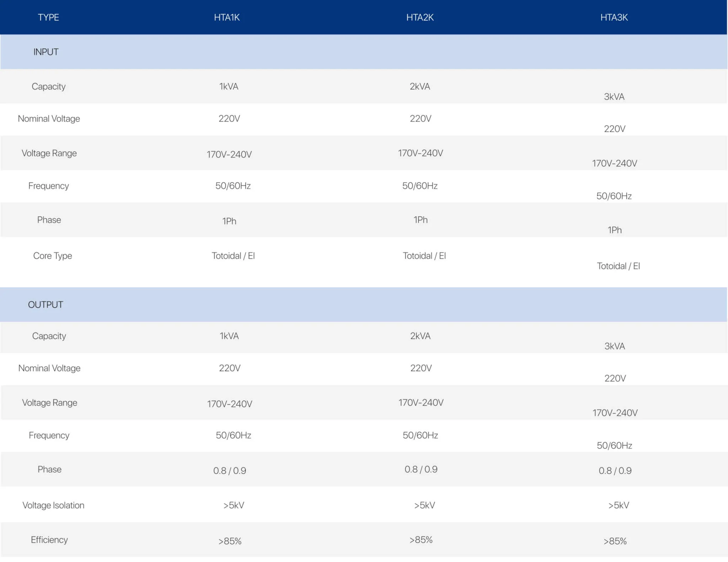Viewport: 728px width, 562px height.
Task: Select the HTA3K column header
Action: point(614,17)
